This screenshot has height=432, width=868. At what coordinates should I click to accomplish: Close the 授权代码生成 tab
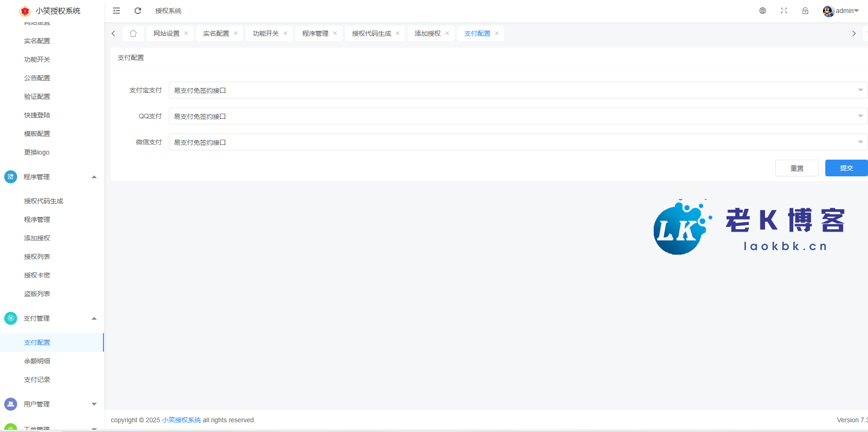click(x=398, y=33)
